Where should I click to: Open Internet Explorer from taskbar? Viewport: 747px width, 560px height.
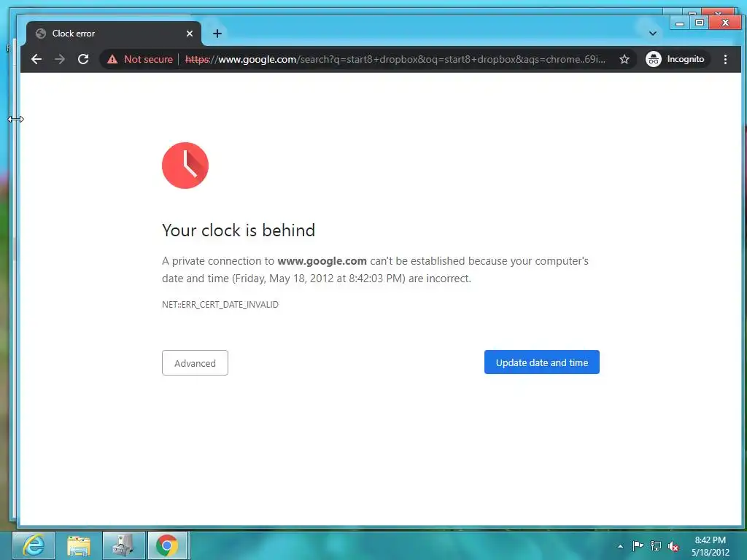[x=34, y=545]
